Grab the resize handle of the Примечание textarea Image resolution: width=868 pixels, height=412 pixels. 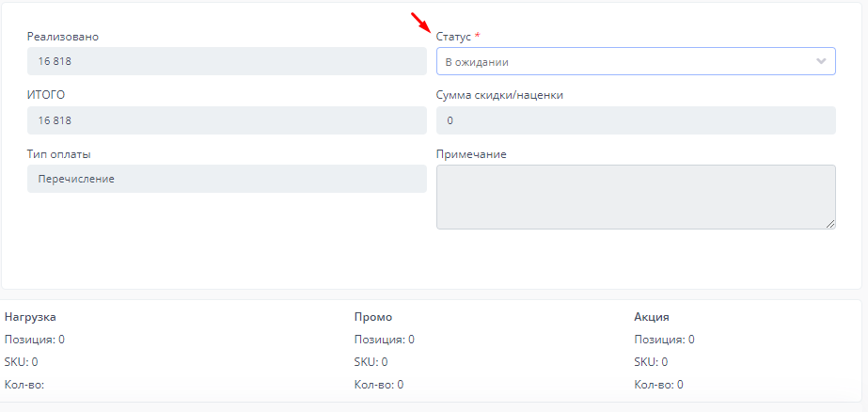point(830,224)
